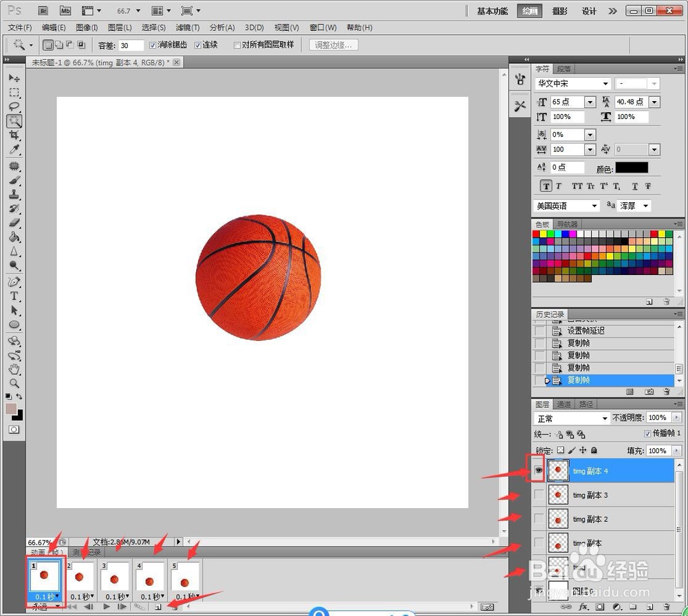Select the Lasso tool
688x616 pixels.
(x=14, y=107)
